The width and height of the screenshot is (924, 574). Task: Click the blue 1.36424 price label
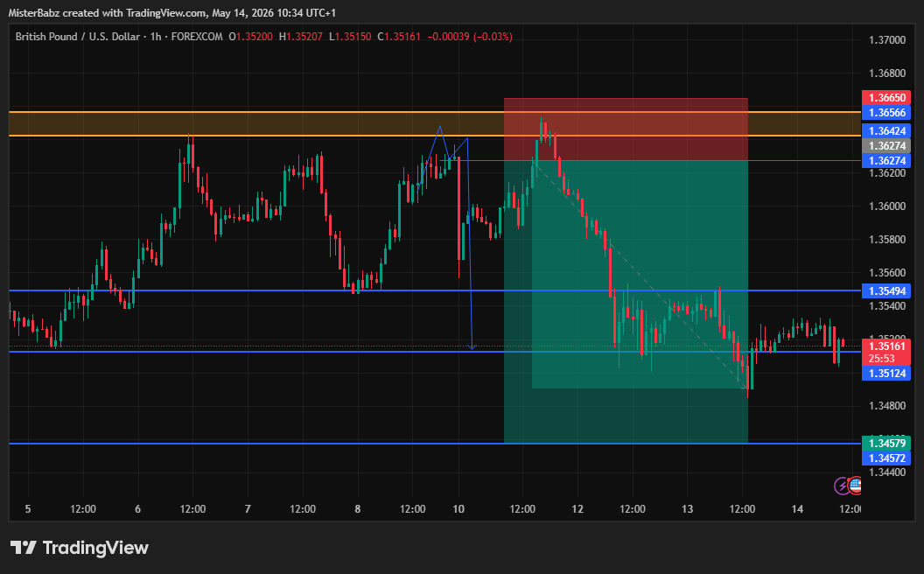(886, 131)
